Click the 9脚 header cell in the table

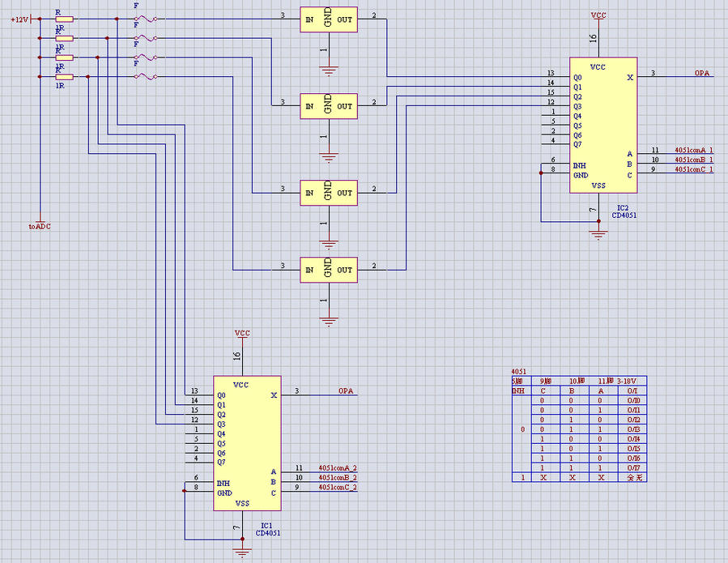point(546,382)
